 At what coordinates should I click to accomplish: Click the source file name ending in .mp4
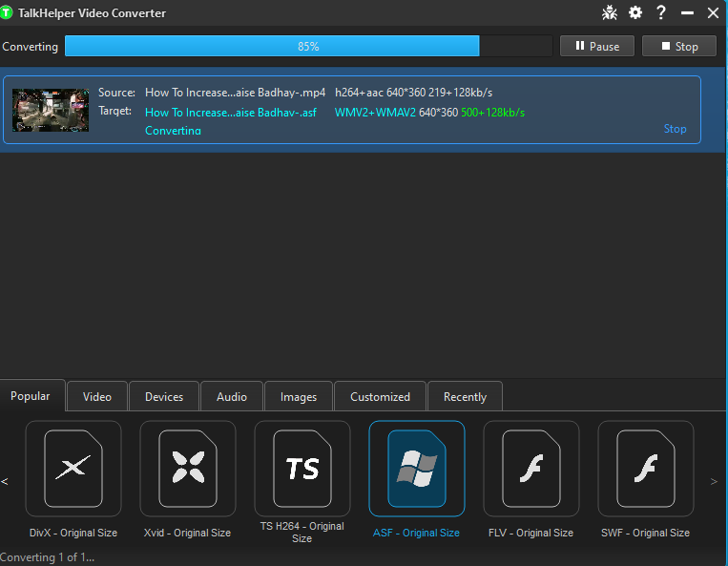pos(235,93)
